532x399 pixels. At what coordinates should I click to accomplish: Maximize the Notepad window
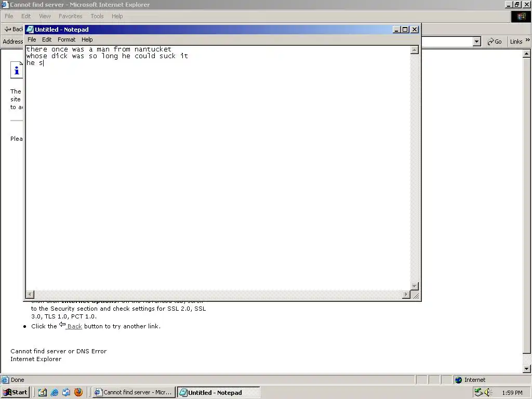coord(405,30)
